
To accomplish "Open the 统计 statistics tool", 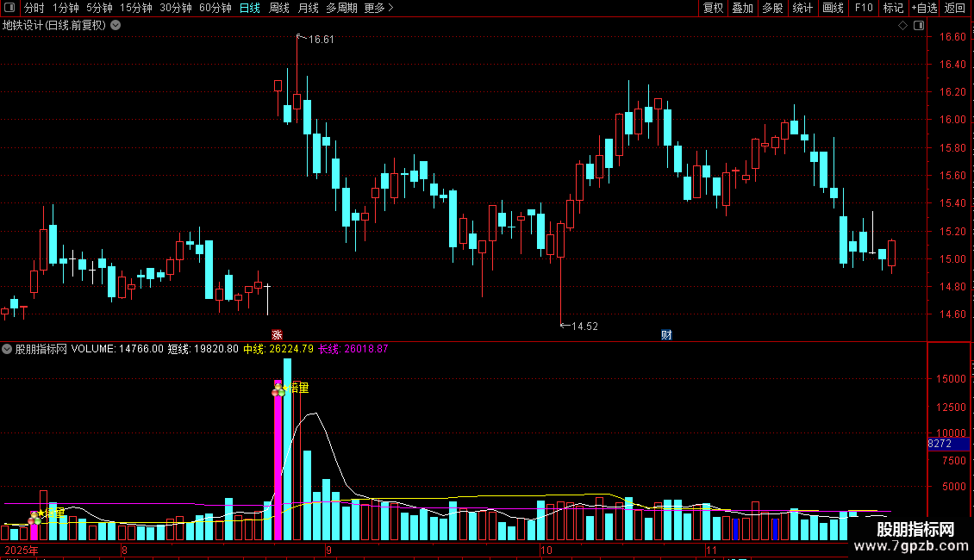I will [802, 8].
